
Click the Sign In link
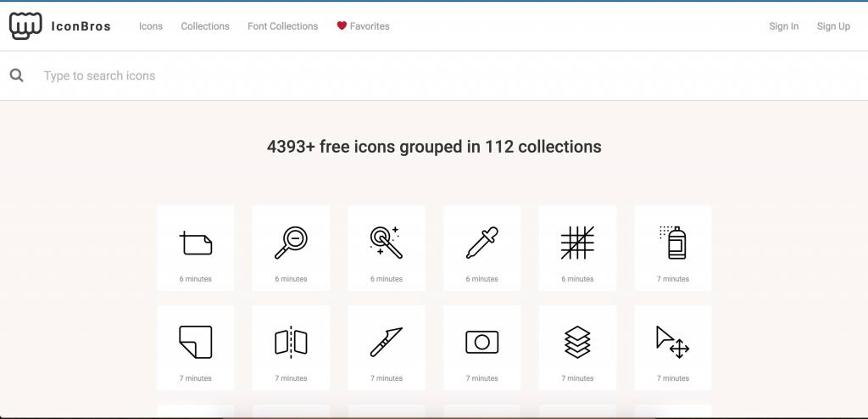point(783,26)
